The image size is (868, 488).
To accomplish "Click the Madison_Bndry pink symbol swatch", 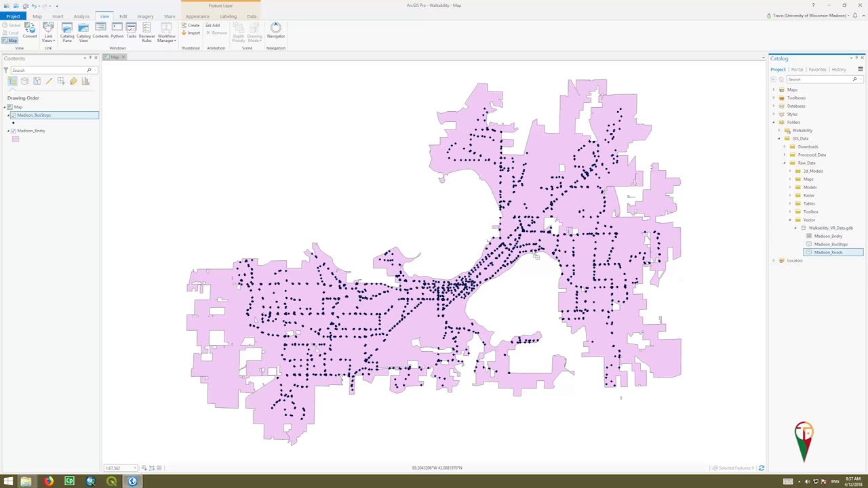I will click(16, 139).
